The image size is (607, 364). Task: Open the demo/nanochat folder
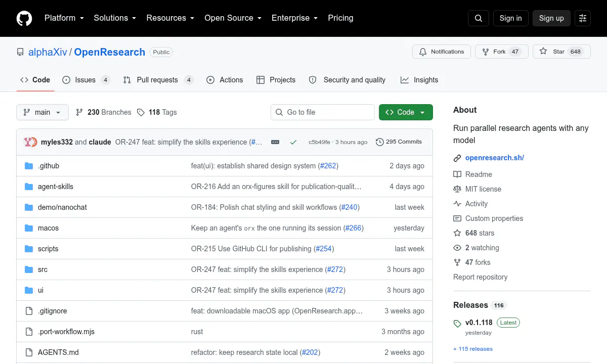point(62,207)
